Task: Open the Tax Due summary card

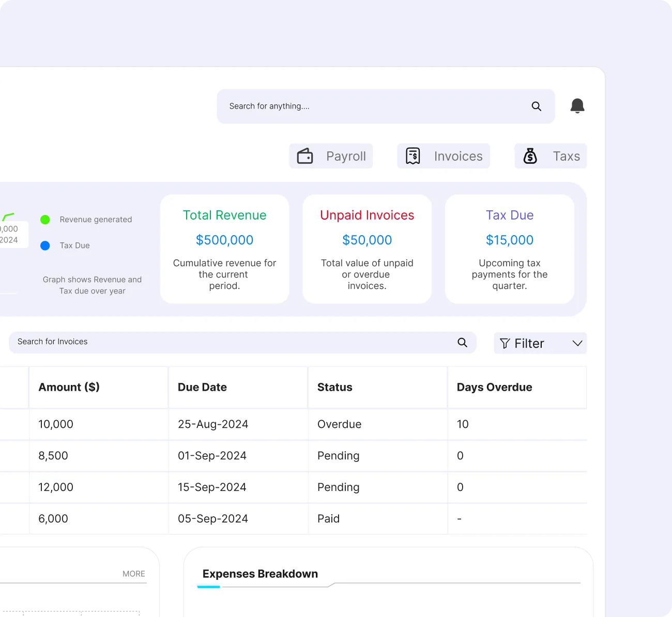Action: [x=510, y=249]
